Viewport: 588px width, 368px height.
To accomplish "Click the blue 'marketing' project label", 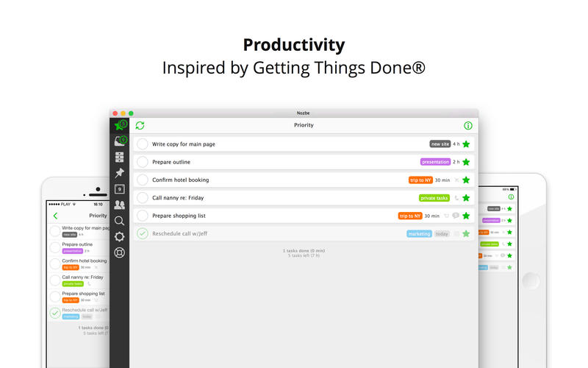I will click(419, 234).
